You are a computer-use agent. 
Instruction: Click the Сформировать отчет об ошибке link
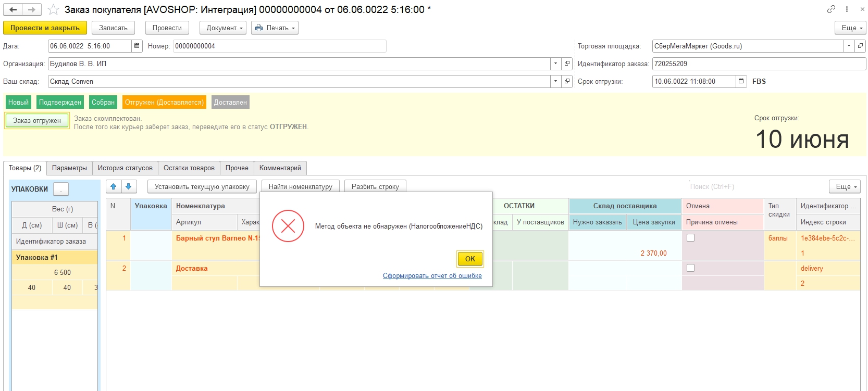point(432,276)
